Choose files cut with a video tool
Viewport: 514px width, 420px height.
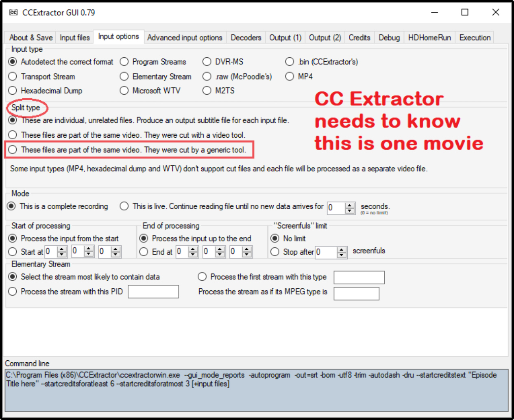pos(127,135)
